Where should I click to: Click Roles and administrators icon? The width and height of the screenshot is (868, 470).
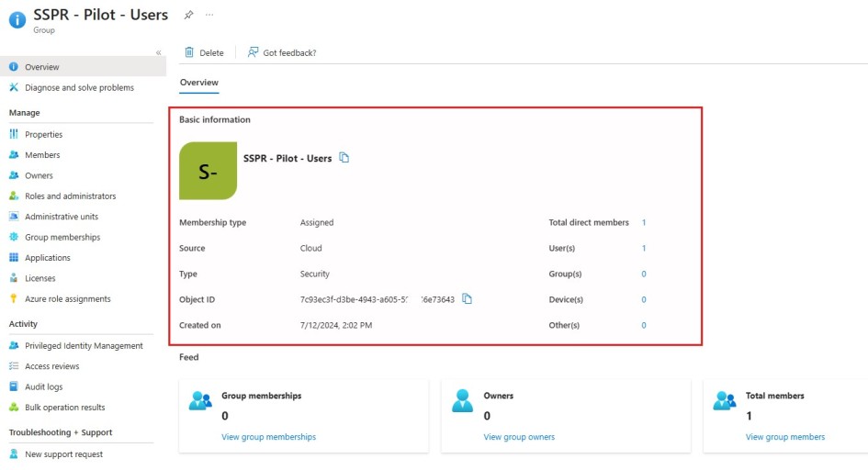(x=13, y=196)
